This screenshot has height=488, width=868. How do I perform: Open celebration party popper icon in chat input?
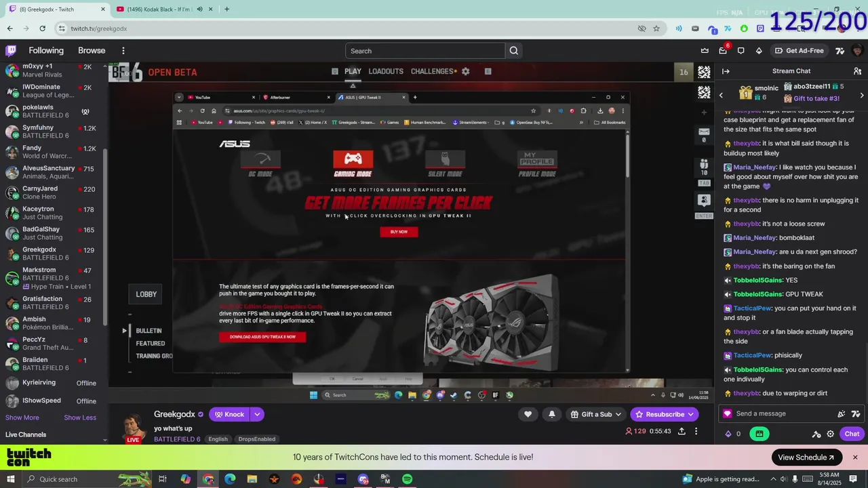tap(842, 413)
